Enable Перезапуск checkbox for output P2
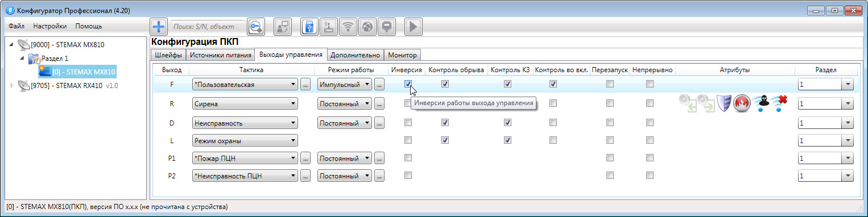Screen dimensions: 868x217 tap(610, 175)
